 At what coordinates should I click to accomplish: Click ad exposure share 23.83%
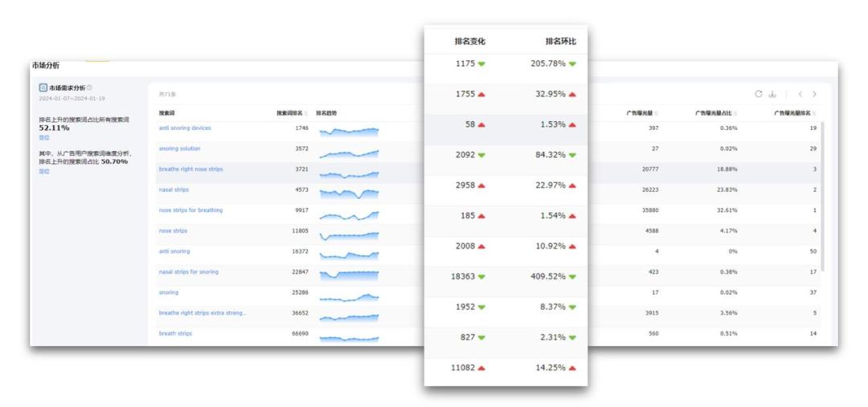(727, 189)
